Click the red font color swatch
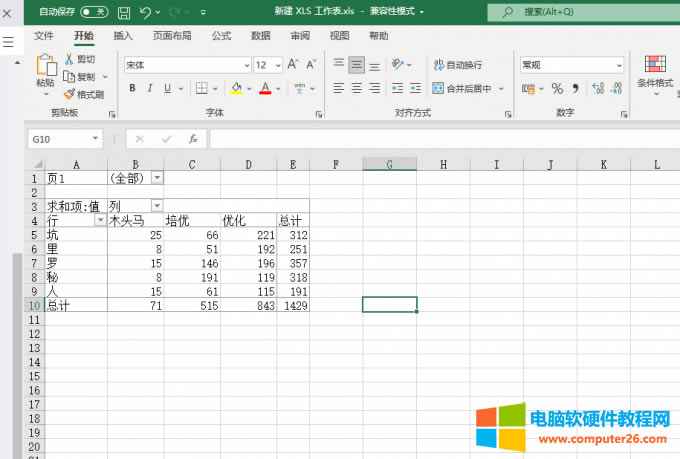Viewport: 680px width, 459px height. pos(265,88)
